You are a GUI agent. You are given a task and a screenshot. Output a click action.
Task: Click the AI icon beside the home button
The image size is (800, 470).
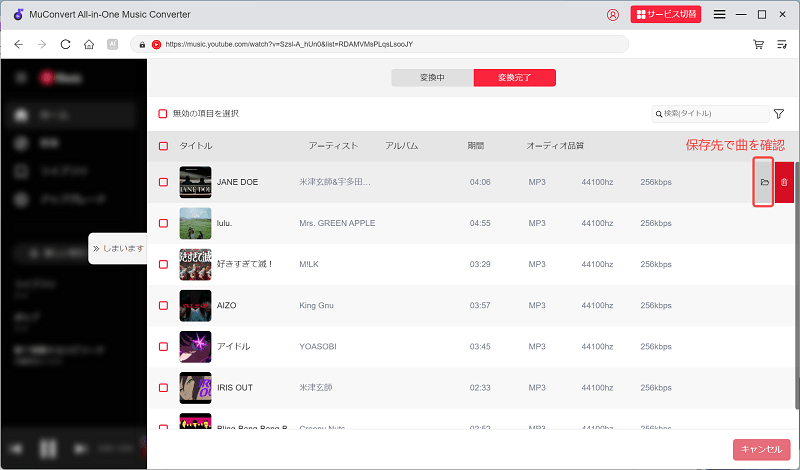click(x=112, y=44)
